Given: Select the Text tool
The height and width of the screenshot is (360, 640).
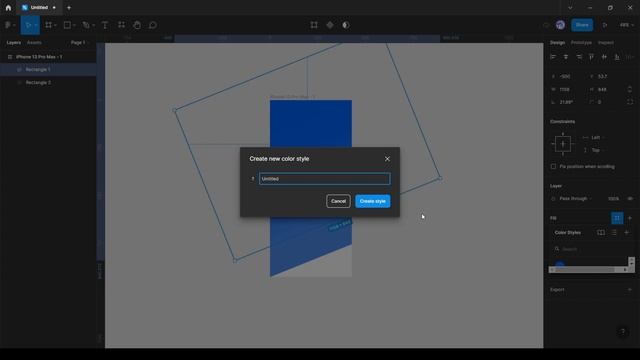Looking at the screenshot, I should click(x=105, y=25).
